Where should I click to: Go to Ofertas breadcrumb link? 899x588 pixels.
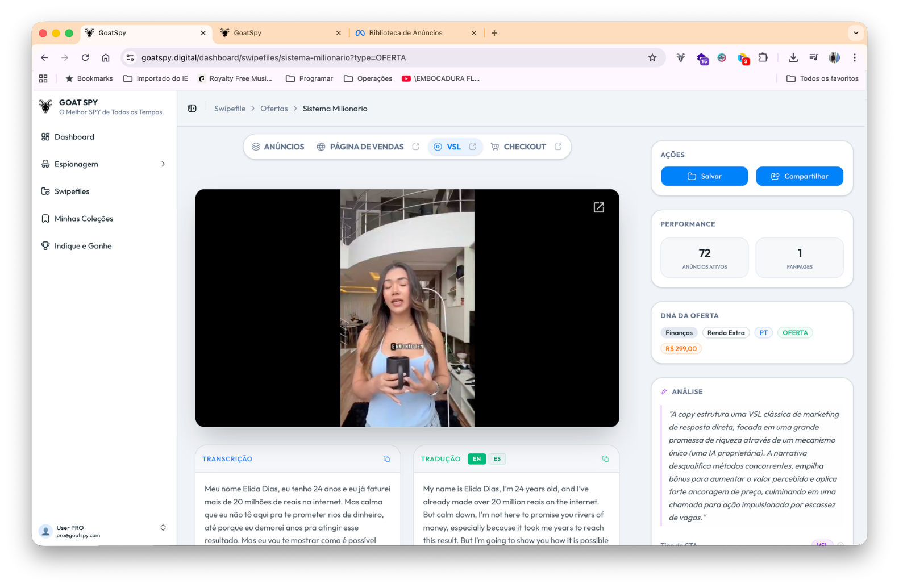[274, 109]
